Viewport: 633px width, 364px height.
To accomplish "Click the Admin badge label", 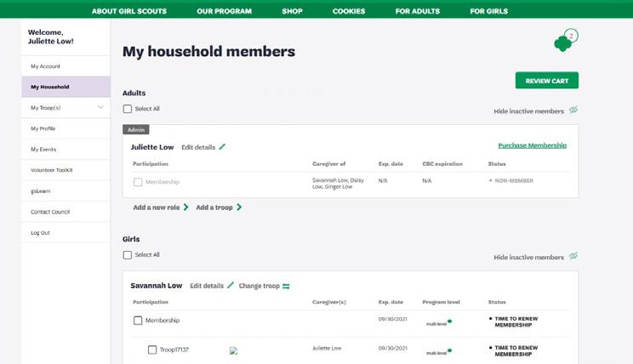I will click(136, 129).
